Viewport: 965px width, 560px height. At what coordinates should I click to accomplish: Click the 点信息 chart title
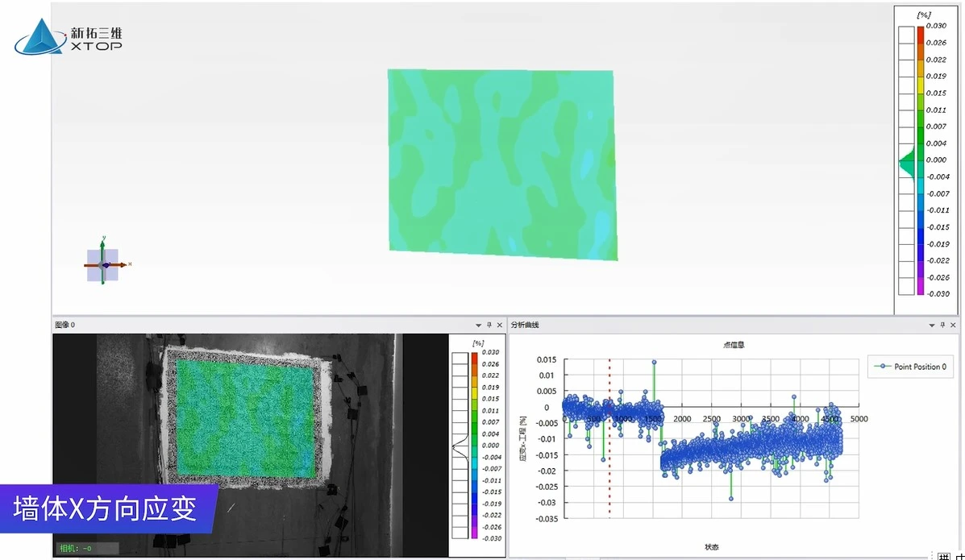[x=711, y=344]
